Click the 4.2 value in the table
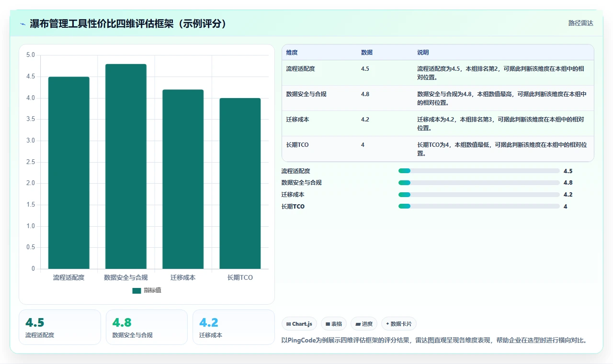Screen dimensions: 613x364 365,120
